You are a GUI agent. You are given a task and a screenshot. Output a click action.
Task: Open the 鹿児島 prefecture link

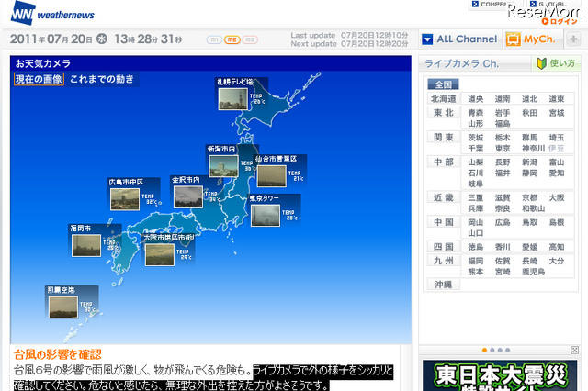(533, 272)
